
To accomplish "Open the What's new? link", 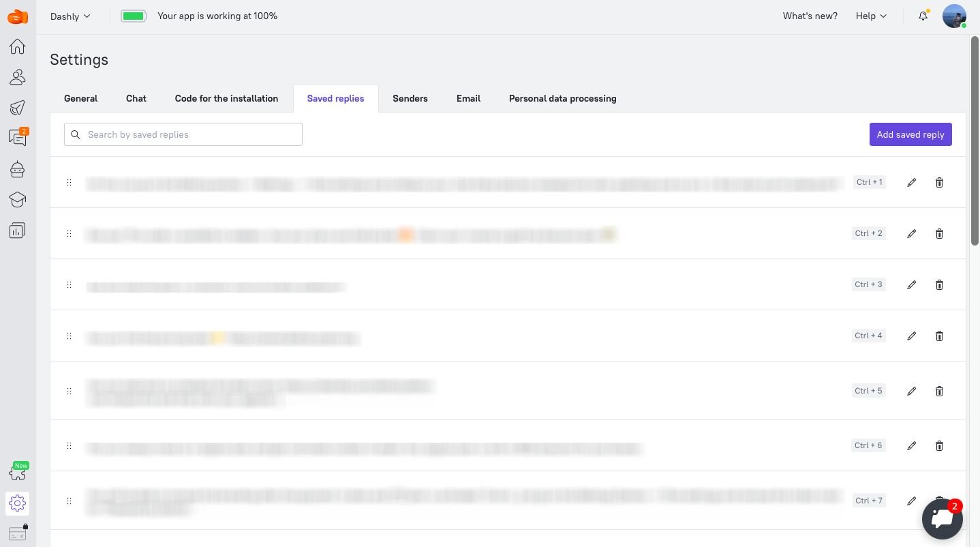I will (810, 16).
